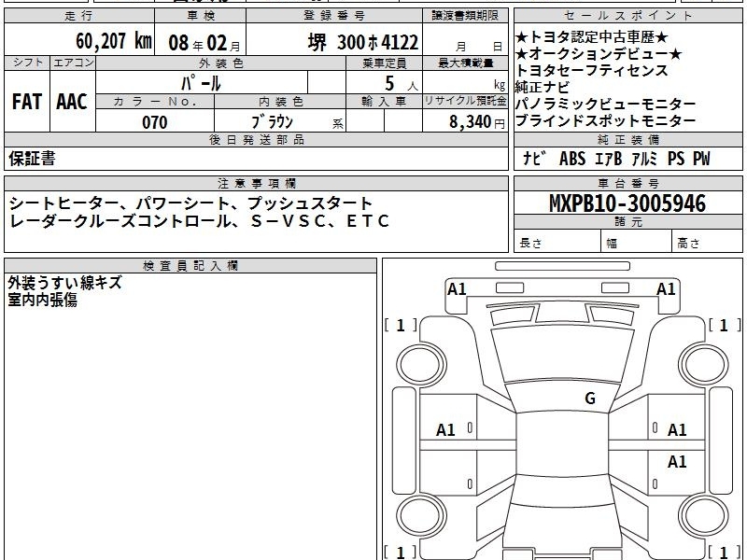The height and width of the screenshot is (560, 747).
Task: Click the ★トヨタ認定中古車歴★ sales point
Action: click(x=592, y=37)
